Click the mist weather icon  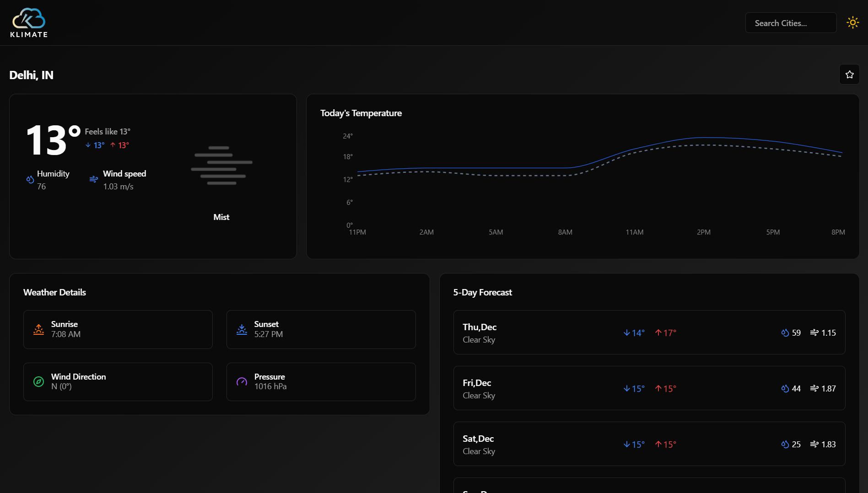221,166
